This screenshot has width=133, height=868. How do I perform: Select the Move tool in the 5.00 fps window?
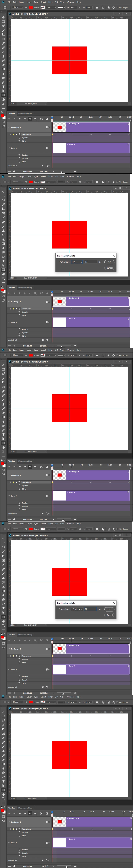pos(3,712)
